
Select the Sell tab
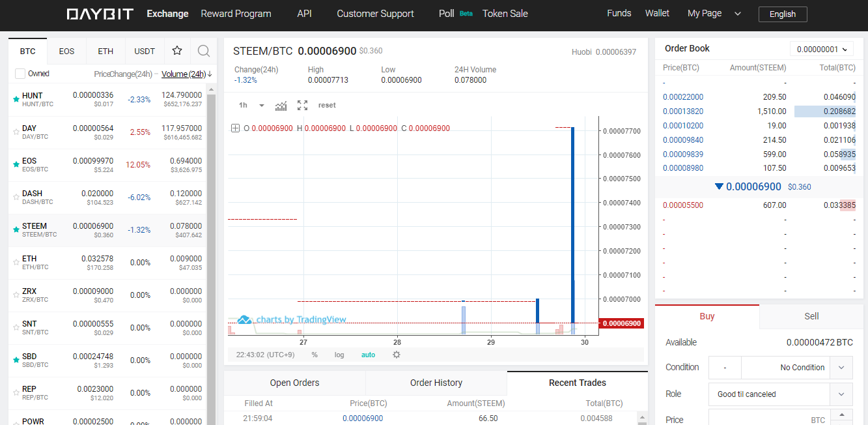[811, 316]
